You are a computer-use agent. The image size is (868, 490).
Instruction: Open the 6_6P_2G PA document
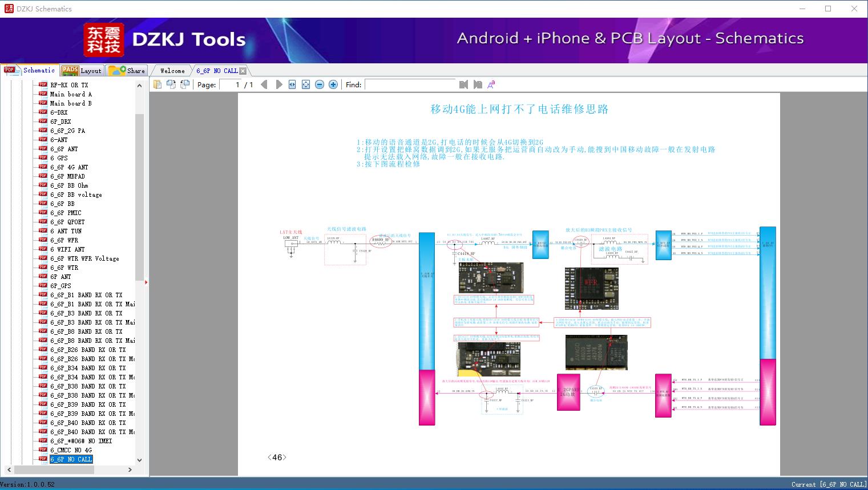(x=67, y=131)
